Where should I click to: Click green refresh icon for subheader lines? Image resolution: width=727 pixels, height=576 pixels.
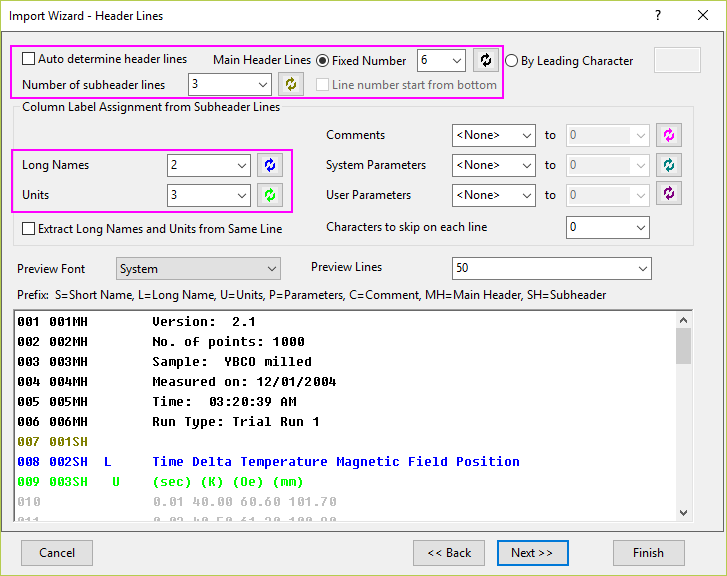click(290, 85)
